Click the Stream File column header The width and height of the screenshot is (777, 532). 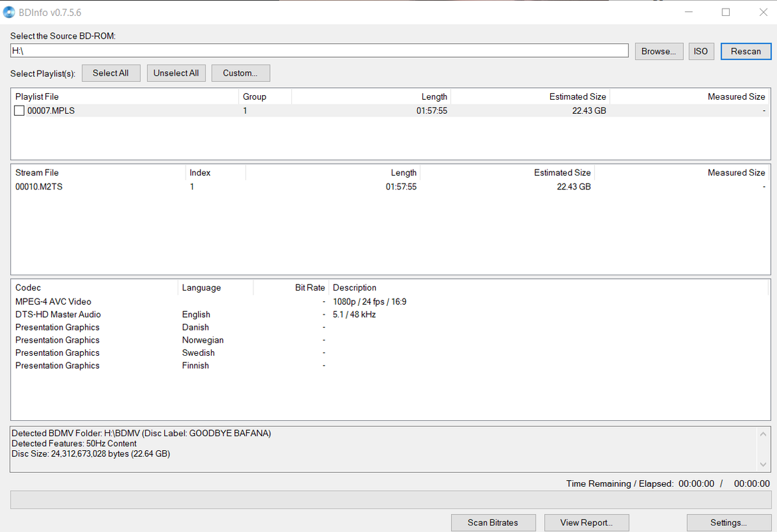point(98,173)
